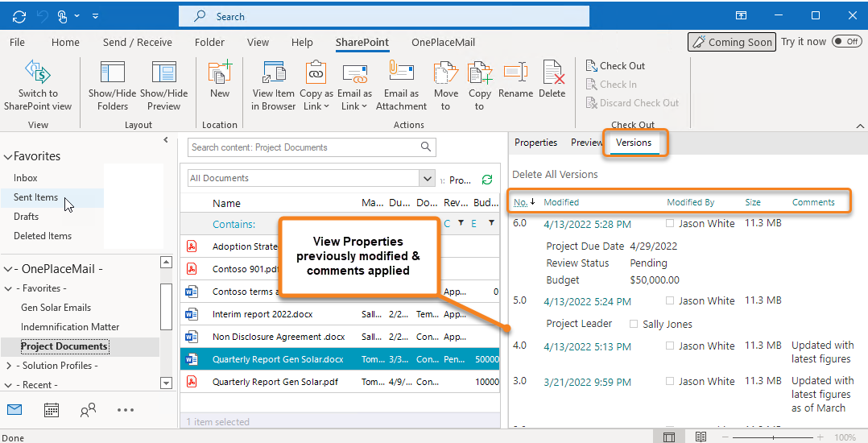Viewport: 868px width, 443px height.
Task: Check the version 6.0 Jason White checkbox
Action: pos(670,223)
